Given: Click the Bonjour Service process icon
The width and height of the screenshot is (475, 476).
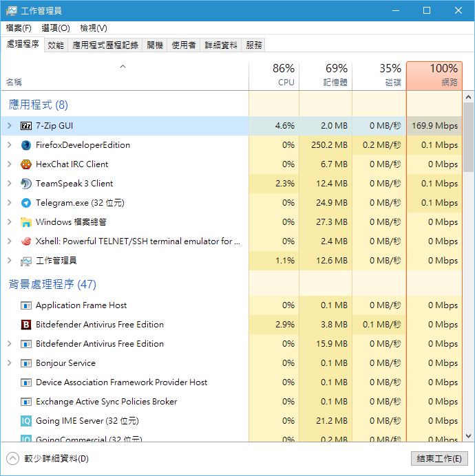Looking at the screenshot, I should coord(26,363).
